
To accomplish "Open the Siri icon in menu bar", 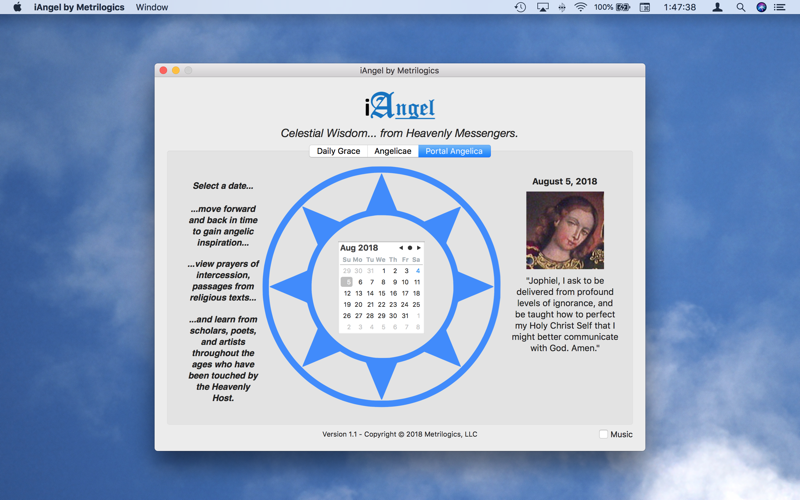I will [x=761, y=7].
